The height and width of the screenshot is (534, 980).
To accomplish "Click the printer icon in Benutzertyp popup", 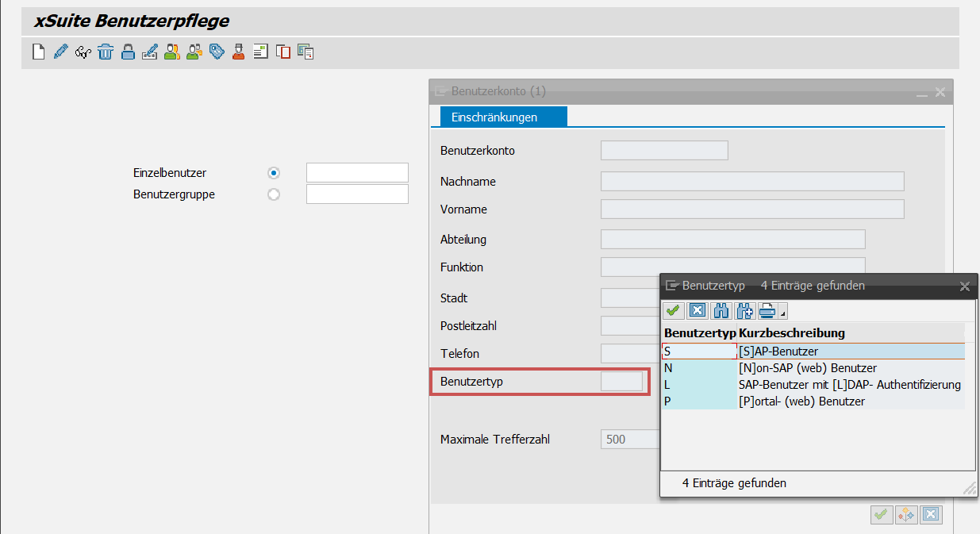I will click(767, 310).
